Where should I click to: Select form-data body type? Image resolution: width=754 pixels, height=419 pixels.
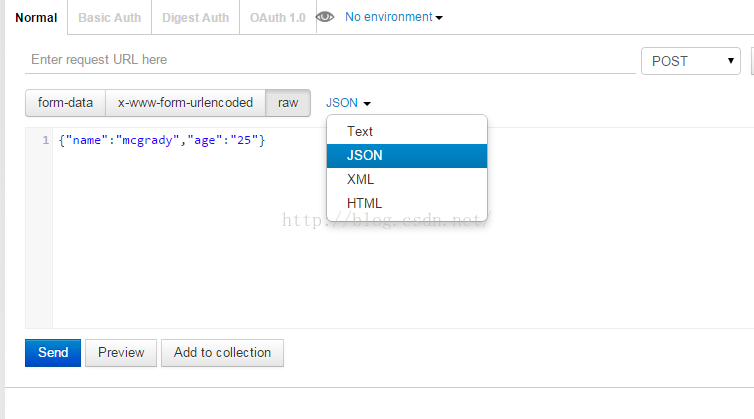click(x=65, y=102)
